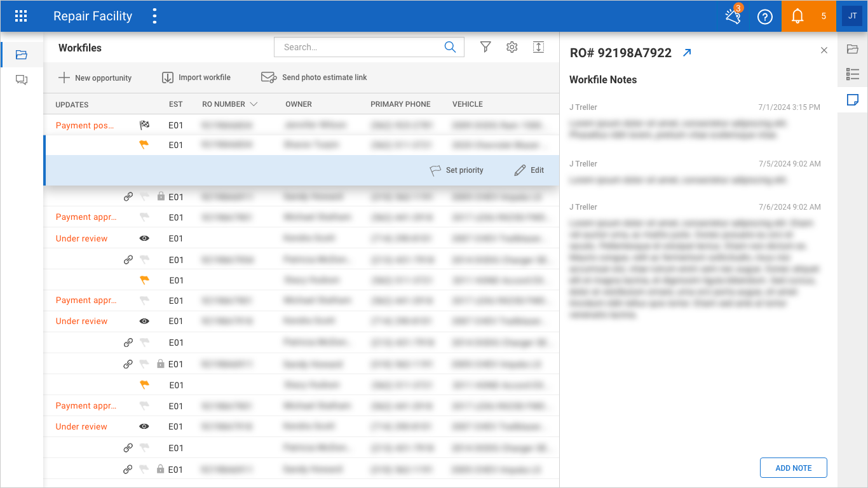Open the three-dot menu beside Repair Facility
The height and width of the screenshot is (488, 868).
[x=155, y=17]
